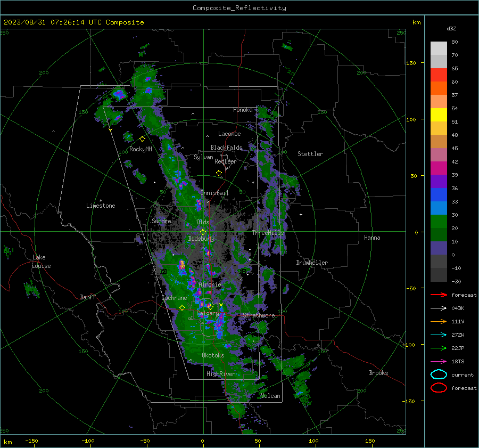Screen dimensions: 479x448
Task: Select the Hanna label
Action: point(372,238)
